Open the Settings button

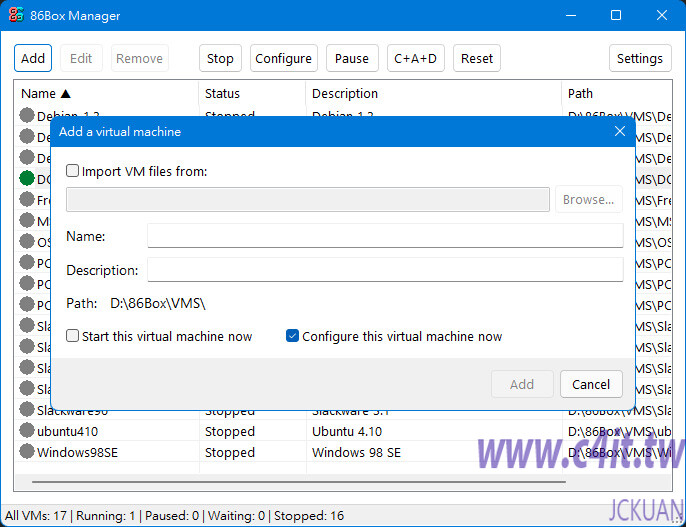coord(640,58)
